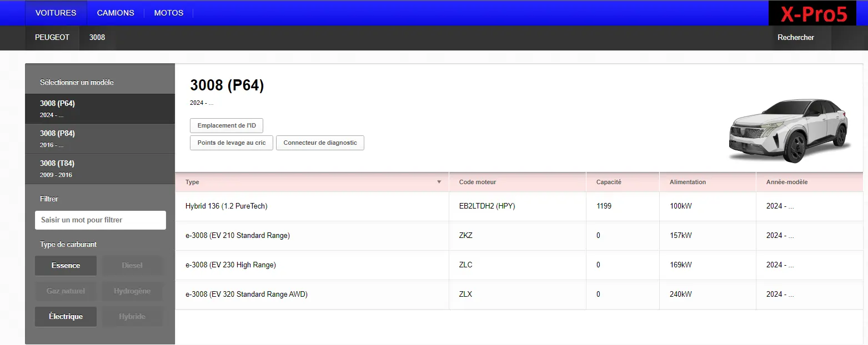The width and height of the screenshot is (868, 345).
Task: Open Connecteur de diagnostic
Action: click(x=320, y=143)
